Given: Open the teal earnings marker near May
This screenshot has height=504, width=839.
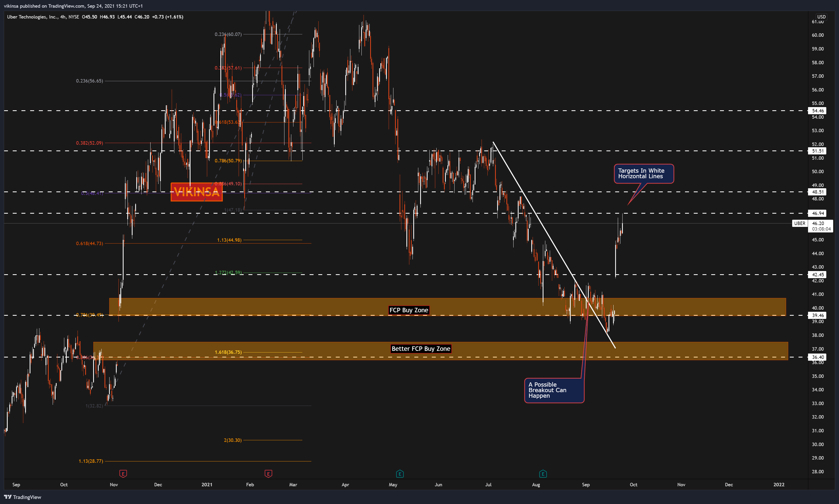Looking at the screenshot, I should click(x=400, y=473).
